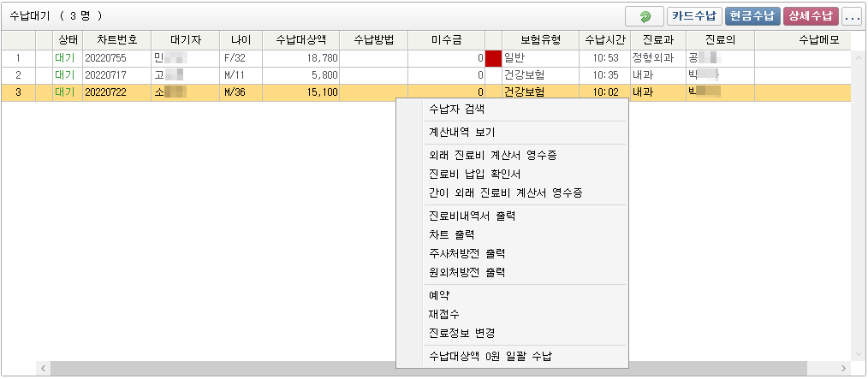Viewport: 868px width, 379px height.
Task: Click the green refresh icon button
Action: tap(645, 16)
